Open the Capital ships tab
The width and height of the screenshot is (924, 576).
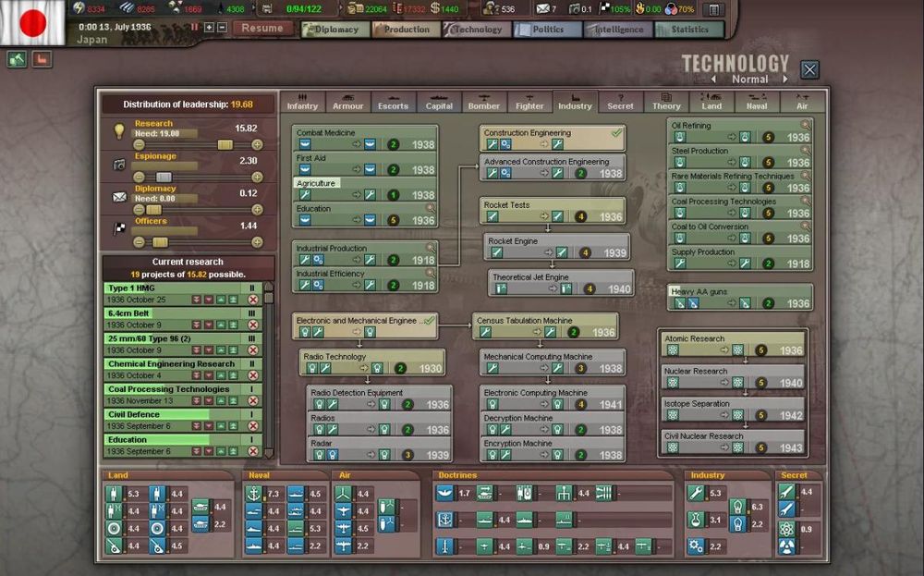click(439, 102)
